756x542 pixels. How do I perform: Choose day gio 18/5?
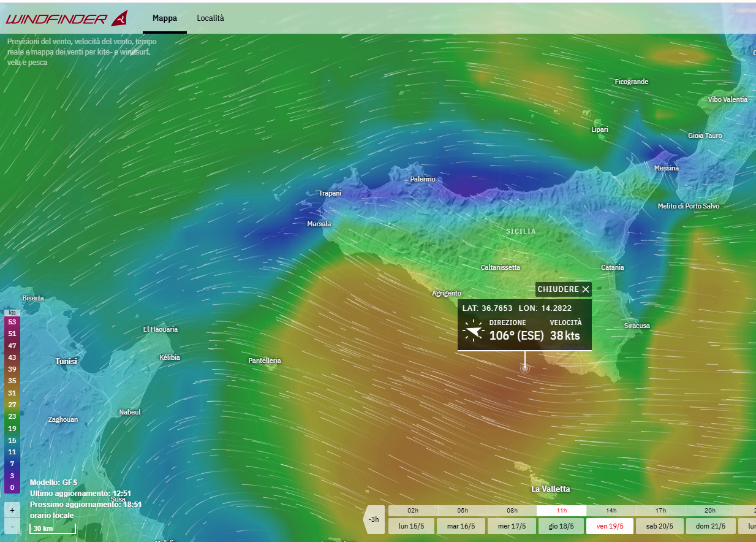pyautogui.click(x=561, y=526)
